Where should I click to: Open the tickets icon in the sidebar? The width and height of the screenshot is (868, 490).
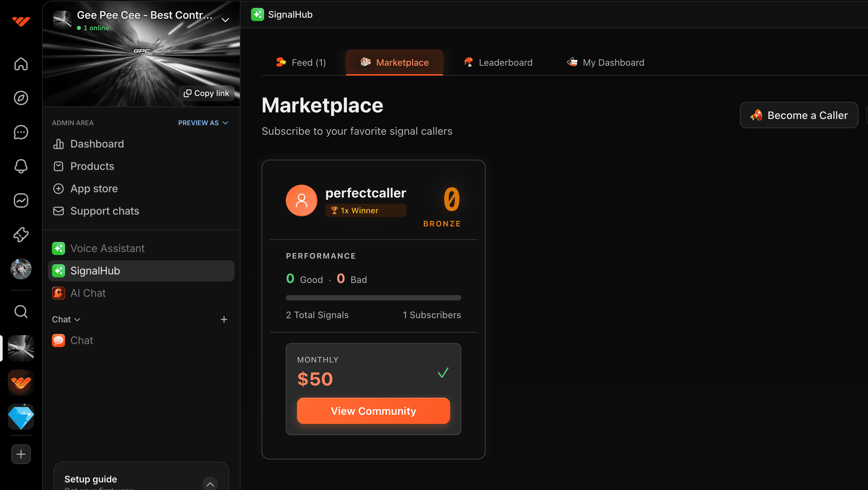[x=21, y=235]
